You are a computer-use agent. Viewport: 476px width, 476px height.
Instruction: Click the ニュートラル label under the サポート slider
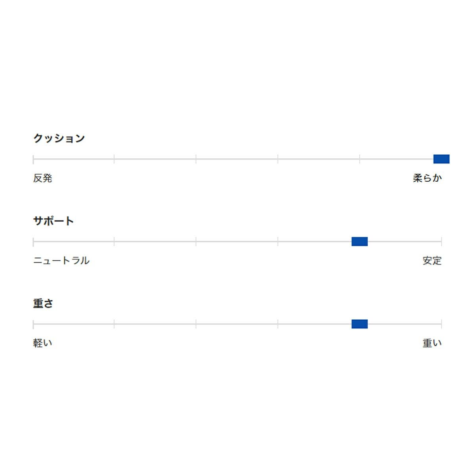click(x=61, y=261)
